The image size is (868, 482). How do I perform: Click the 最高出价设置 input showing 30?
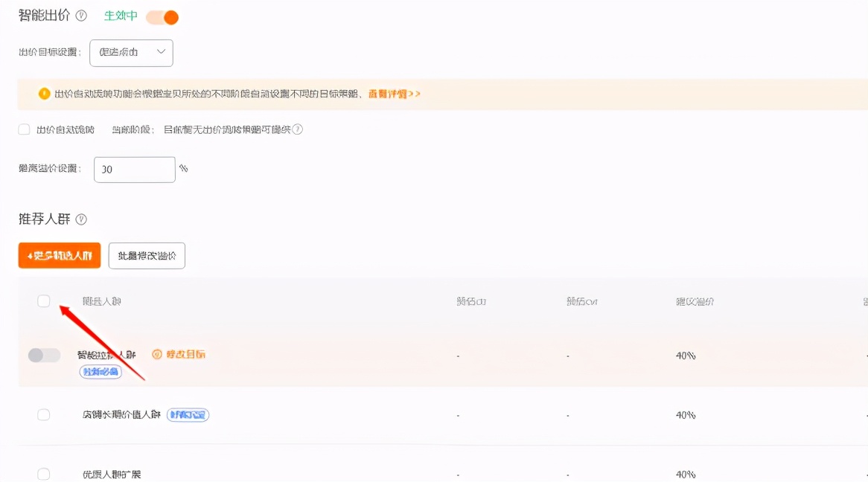[134, 169]
